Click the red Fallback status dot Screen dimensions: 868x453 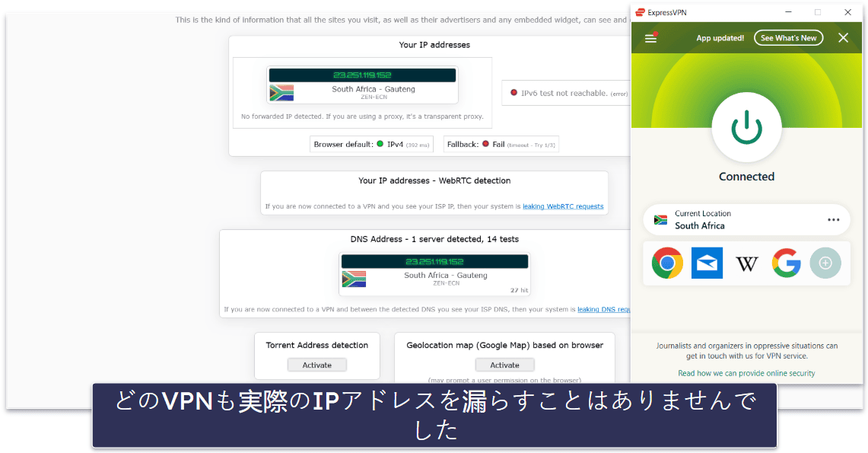pyautogui.click(x=485, y=144)
